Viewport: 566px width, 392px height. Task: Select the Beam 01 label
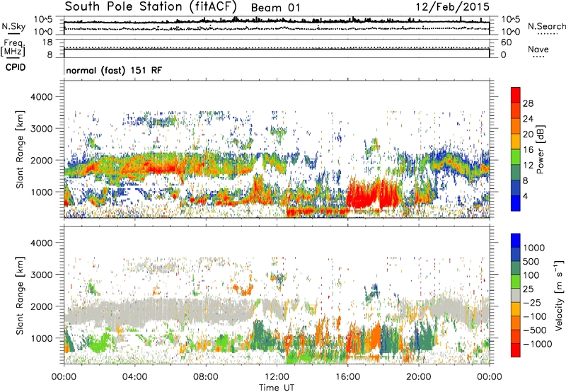click(275, 8)
